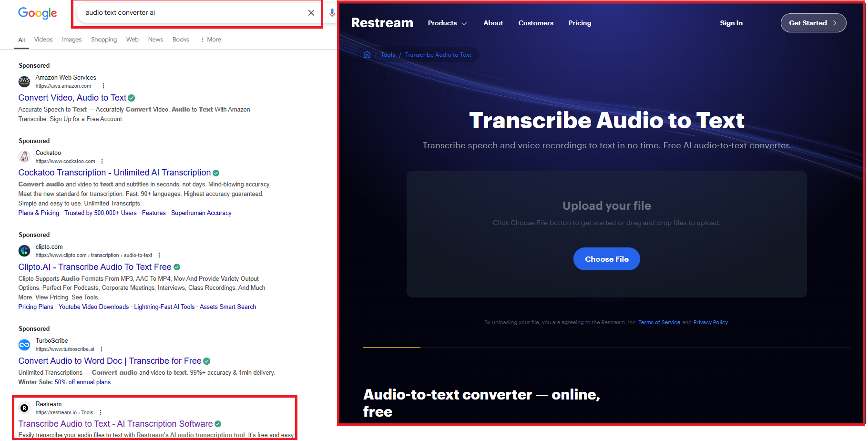Click the Cockatoo Plans & Pricing sitelink

[x=39, y=213]
